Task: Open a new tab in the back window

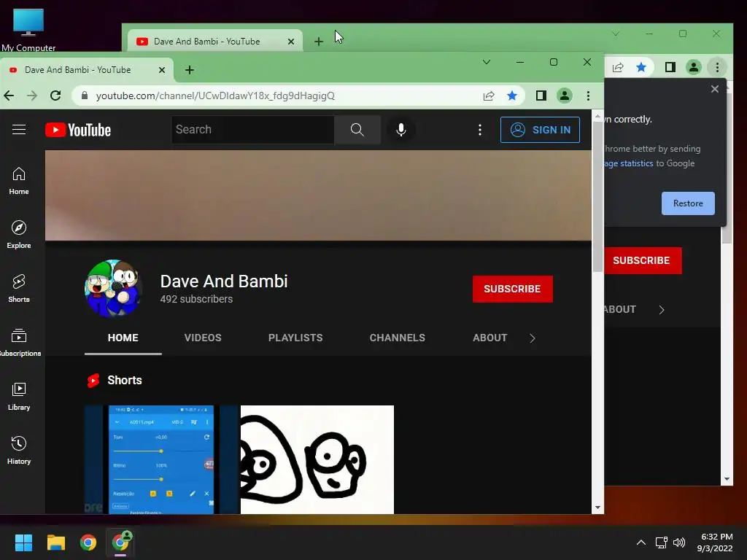Action: point(319,42)
